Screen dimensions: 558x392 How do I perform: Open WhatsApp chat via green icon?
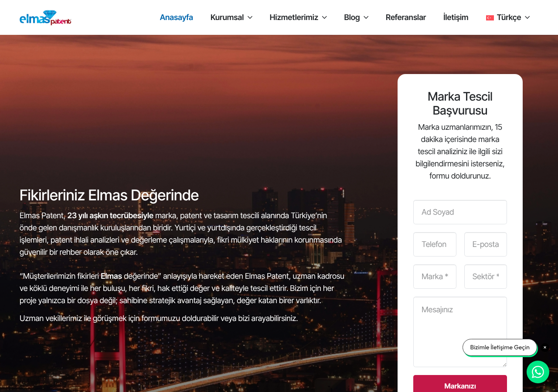(x=538, y=372)
